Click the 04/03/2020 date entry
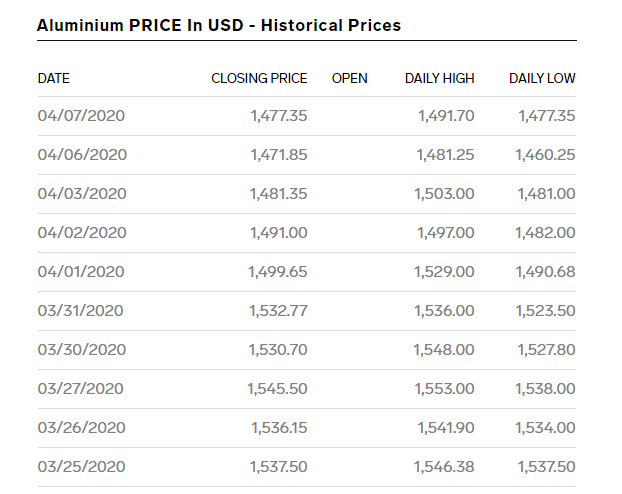The height and width of the screenshot is (494, 622). (82, 194)
